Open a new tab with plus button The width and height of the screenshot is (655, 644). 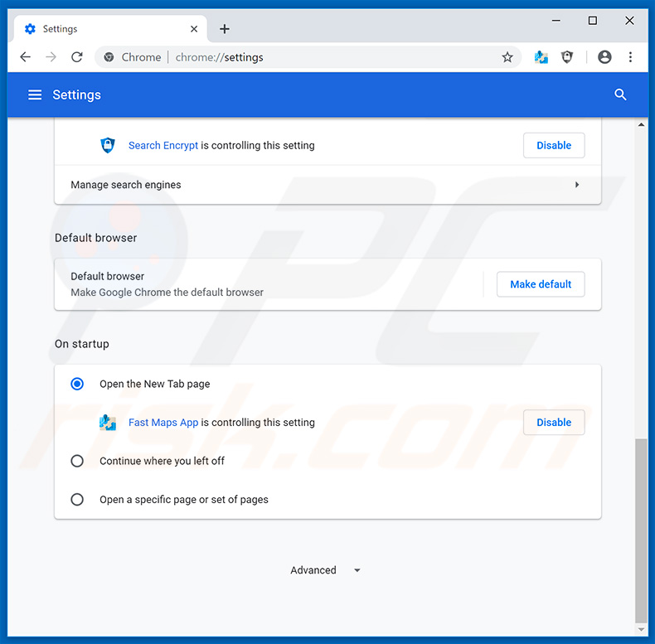point(225,29)
